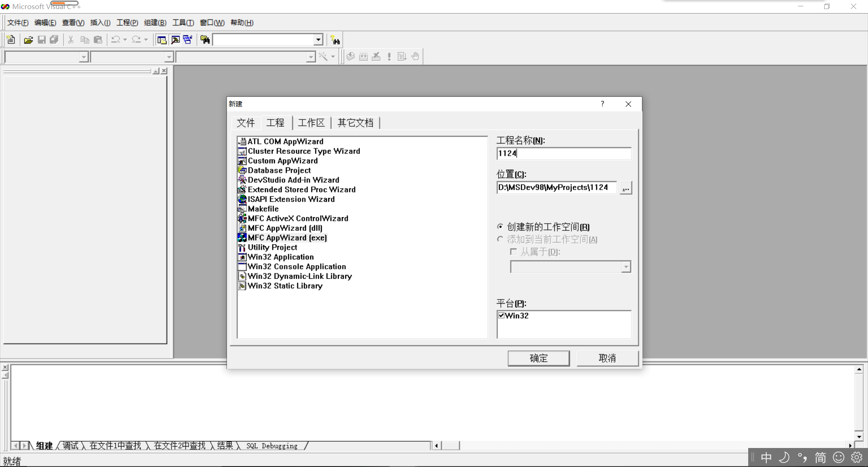The image size is (868, 467).
Task: Open the toolbar search combo dropdown
Action: (x=319, y=40)
